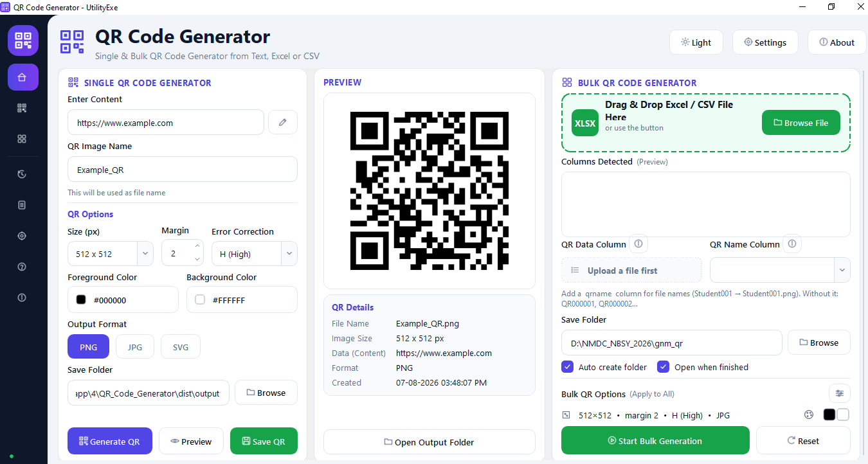The width and height of the screenshot is (868, 464).
Task: Click the Save QR button
Action: pyautogui.click(x=264, y=441)
